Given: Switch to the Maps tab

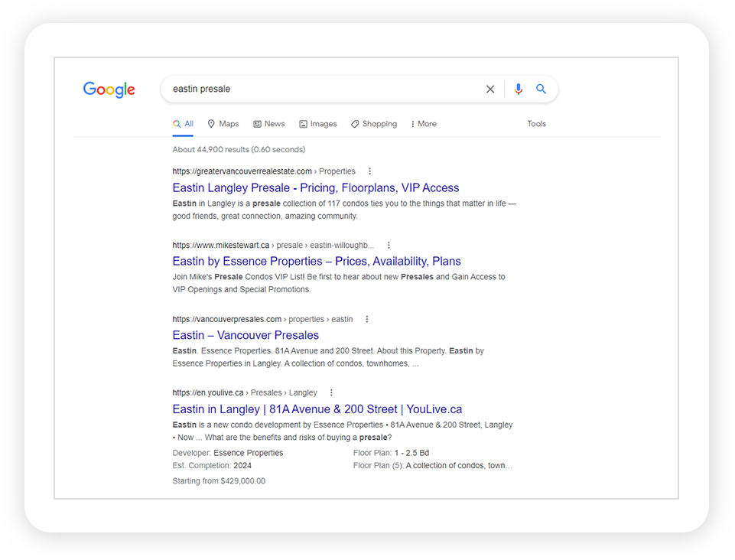Looking at the screenshot, I should pyautogui.click(x=223, y=124).
